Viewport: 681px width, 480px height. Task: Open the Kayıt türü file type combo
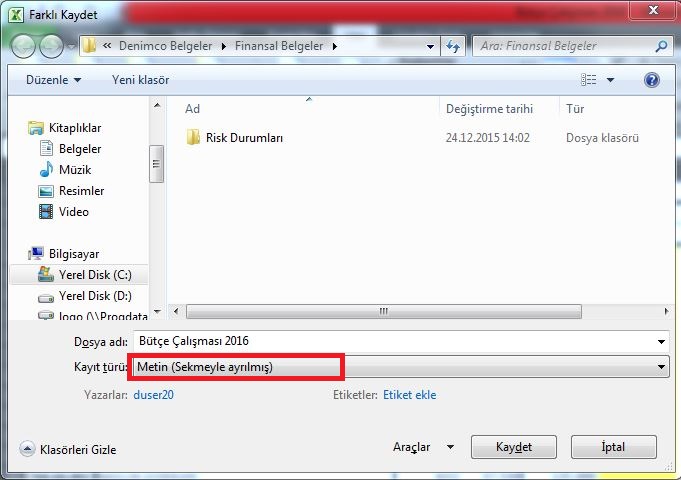pyautogui.click(x=400, y=367)
